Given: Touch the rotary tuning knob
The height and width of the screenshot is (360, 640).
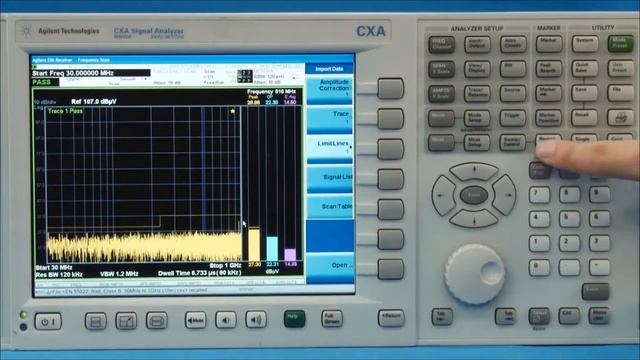Looking at the screenshot, I should point(474,274).
